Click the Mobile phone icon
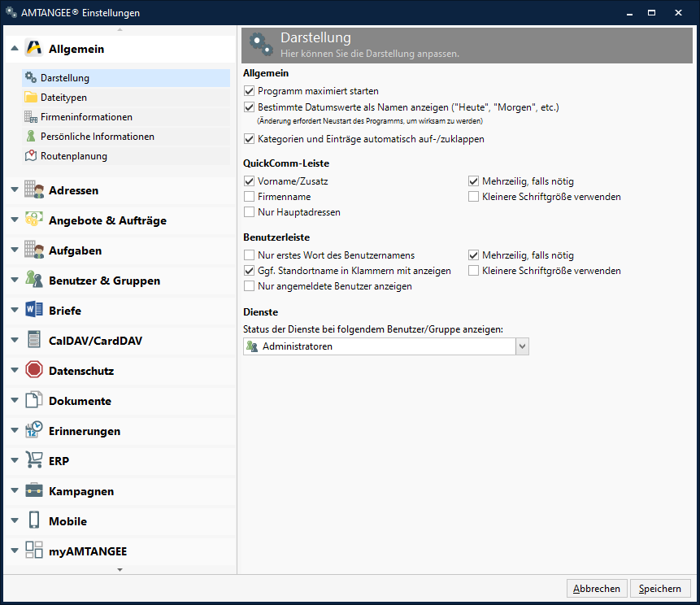The height and width of the screenshot is (605, 700). point(34,520)
